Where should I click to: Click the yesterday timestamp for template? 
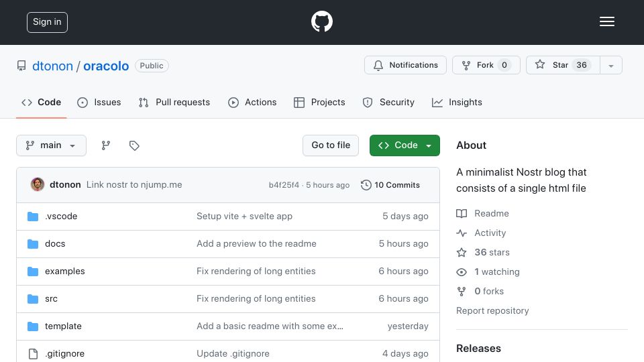[408, 326]
